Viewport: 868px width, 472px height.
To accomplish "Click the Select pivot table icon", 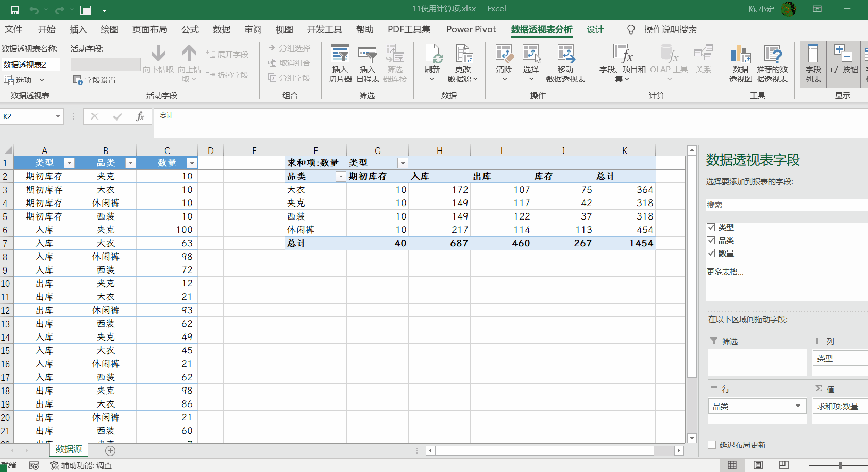I will (x=531, y=54).
